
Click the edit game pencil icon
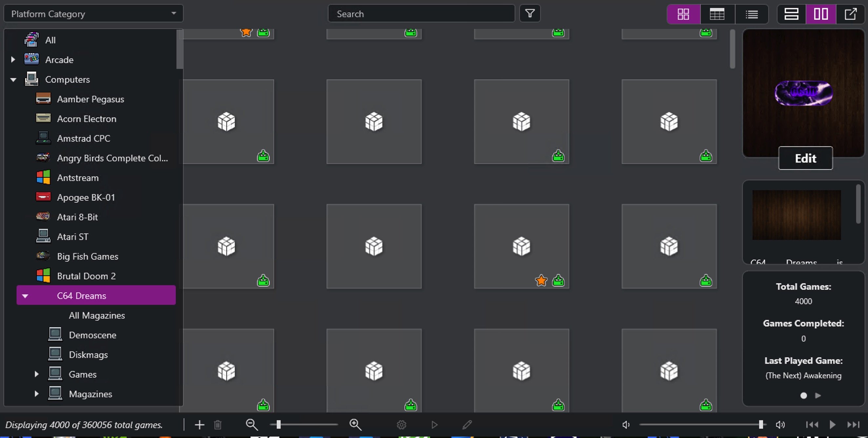[x=467, y=425]
